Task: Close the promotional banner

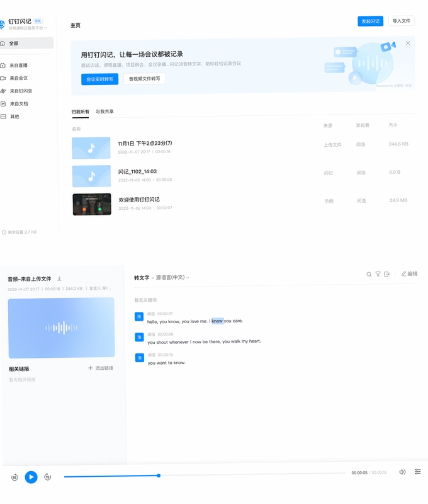Action: [408, 43]
